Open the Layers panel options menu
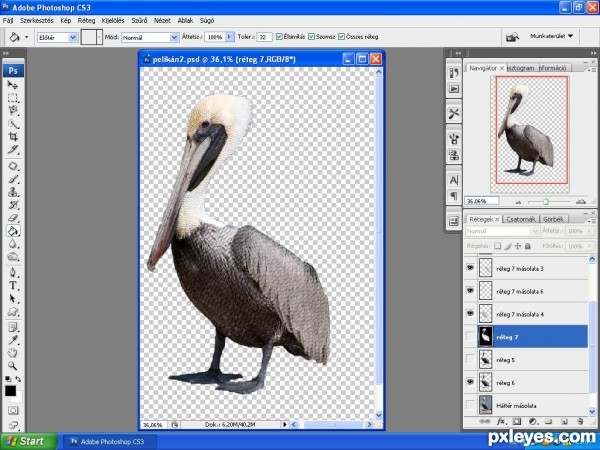Screen dimensions: 600x450 pyautogui.click(x=592, y=221)
